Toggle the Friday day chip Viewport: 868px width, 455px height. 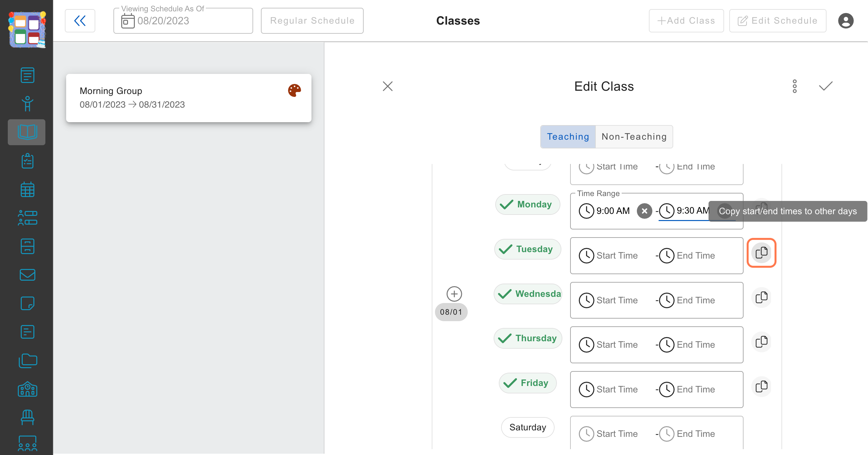tap(527, 383)
